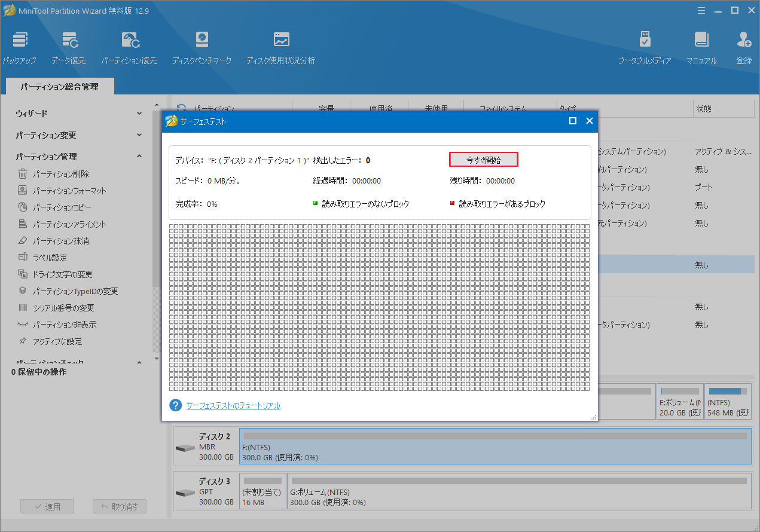Click the 適用 apply button
This screenshot has height=532, width=760.
point(47,506)
